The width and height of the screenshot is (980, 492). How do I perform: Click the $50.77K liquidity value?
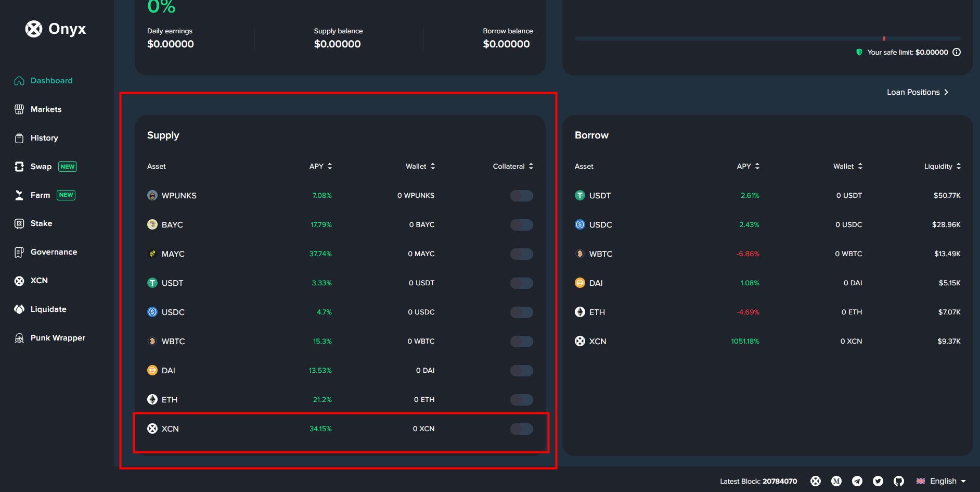click(x=947, y=196)
